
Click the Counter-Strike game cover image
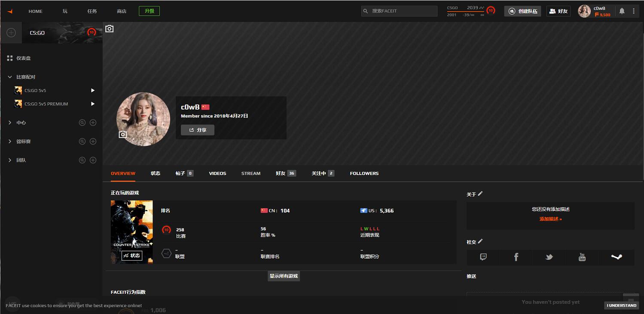pos(131,232)
